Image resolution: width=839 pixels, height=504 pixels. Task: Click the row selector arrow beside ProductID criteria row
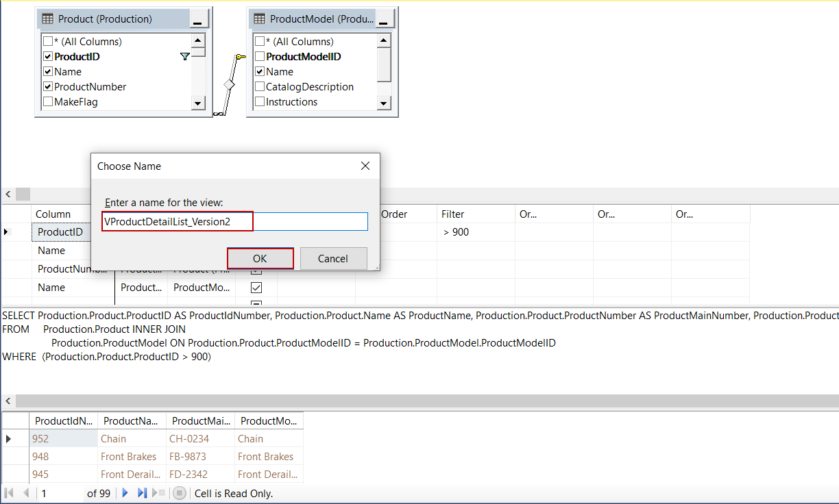[7, 232]
